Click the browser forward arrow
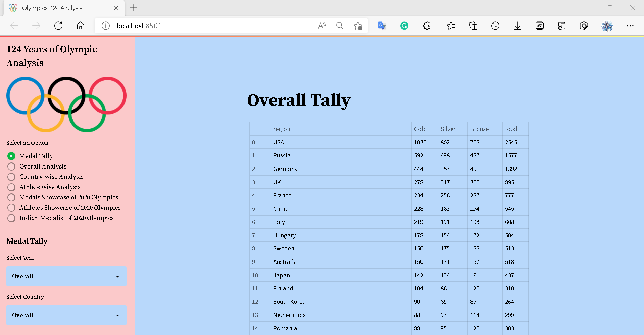This screenshot has width=644, height=335. [x=36, y=26]
